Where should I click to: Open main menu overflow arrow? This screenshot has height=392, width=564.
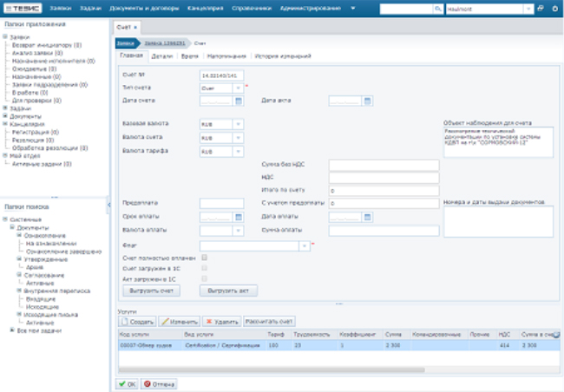353,9
